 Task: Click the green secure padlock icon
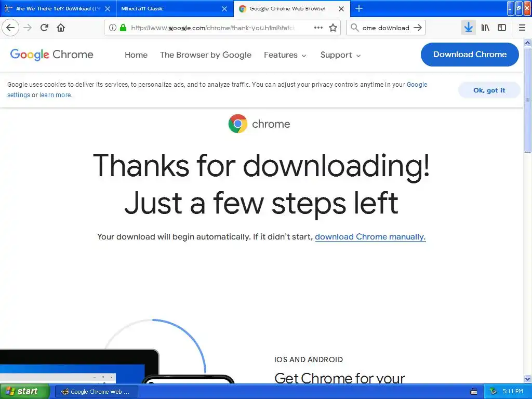123,28
